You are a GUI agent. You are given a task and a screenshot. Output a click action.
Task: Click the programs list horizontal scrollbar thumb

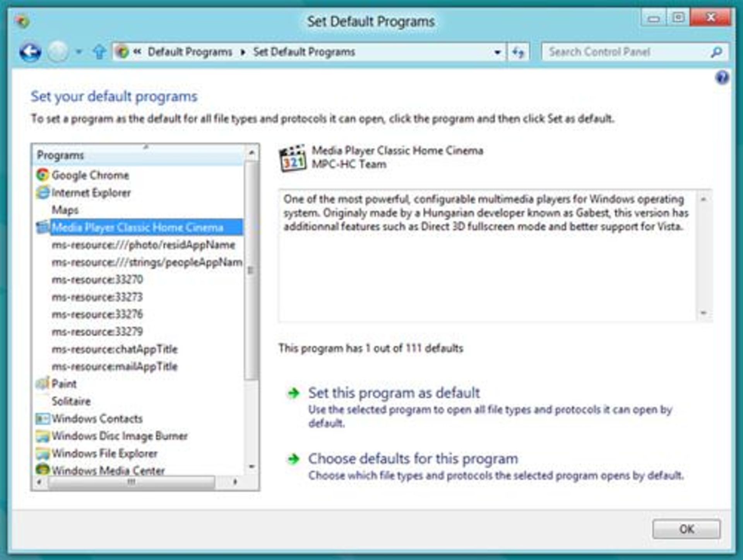pos(132,482)
